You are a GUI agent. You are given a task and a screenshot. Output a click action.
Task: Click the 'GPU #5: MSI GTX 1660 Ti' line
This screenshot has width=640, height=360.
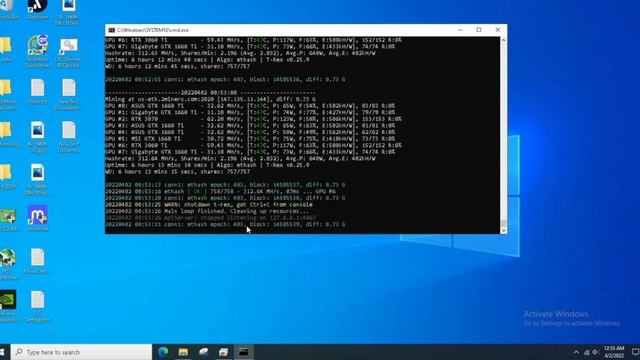pos(250,139)
